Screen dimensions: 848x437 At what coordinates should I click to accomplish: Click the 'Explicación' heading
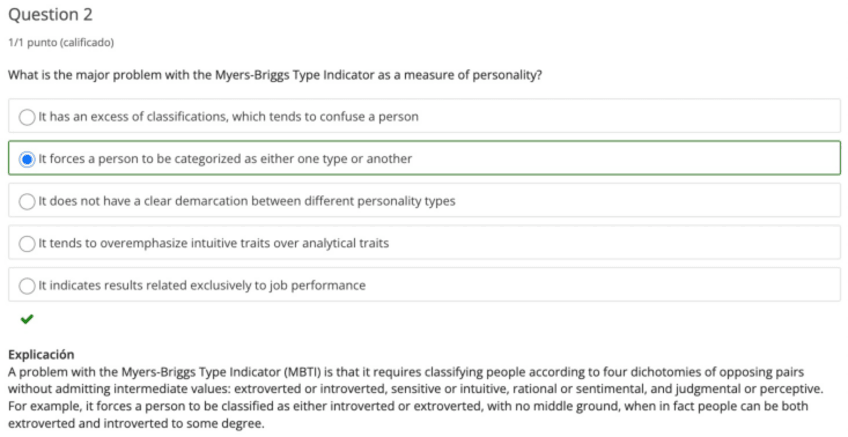(41, 354)
